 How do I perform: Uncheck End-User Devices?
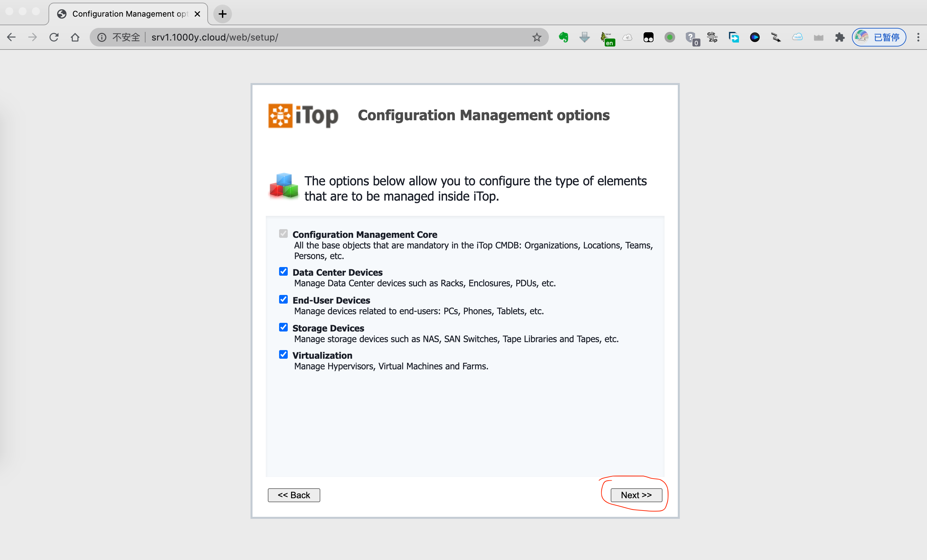coord(283,299)
